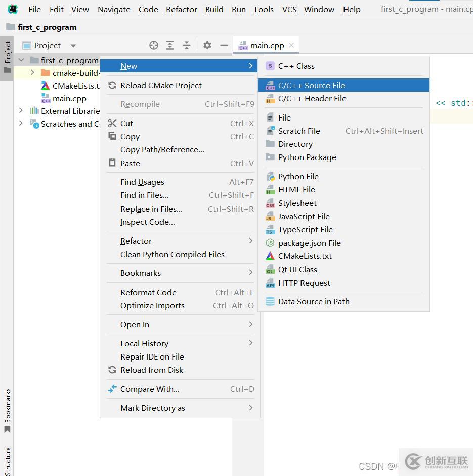Expand the cmake-build folder node
The image size is (473, 476).
[32, 72]
